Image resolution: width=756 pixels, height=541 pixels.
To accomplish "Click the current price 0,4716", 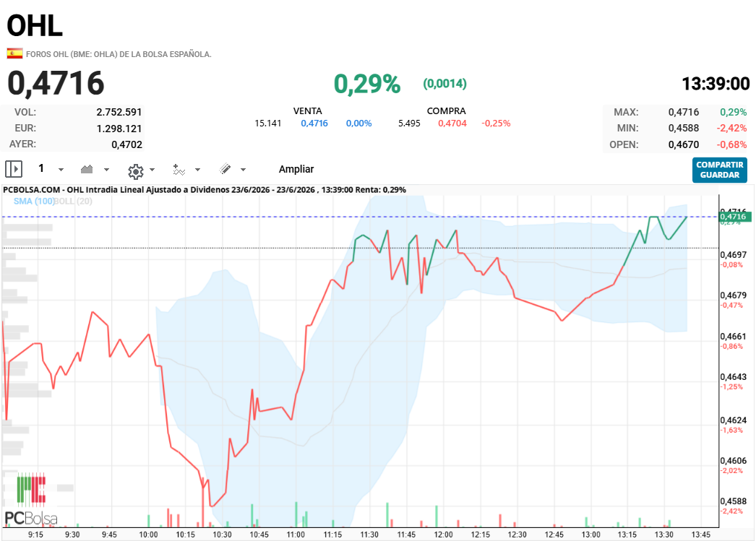I will click(56, 83).
